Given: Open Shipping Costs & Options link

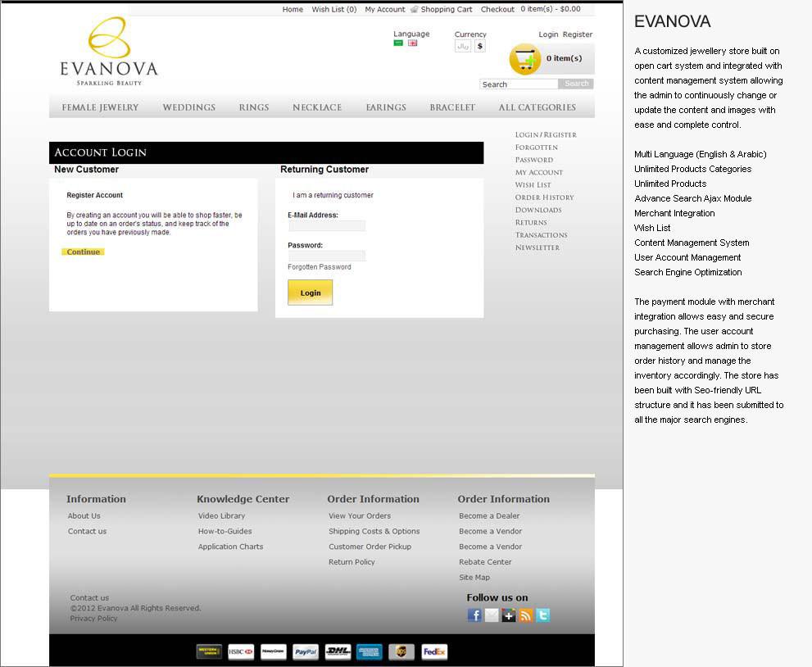Looking at the screenshot, I should (x=374, y=531).
